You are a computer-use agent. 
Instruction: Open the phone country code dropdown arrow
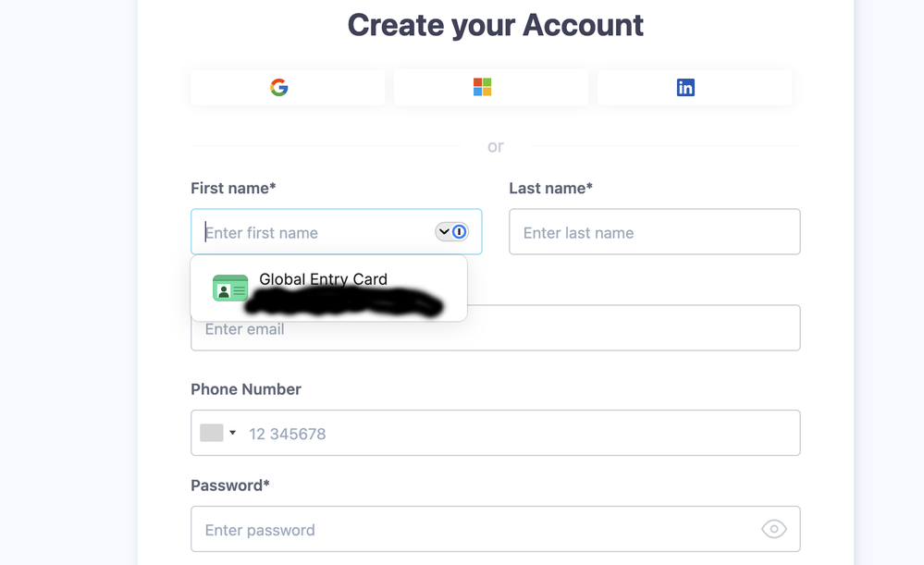(233, 433)
